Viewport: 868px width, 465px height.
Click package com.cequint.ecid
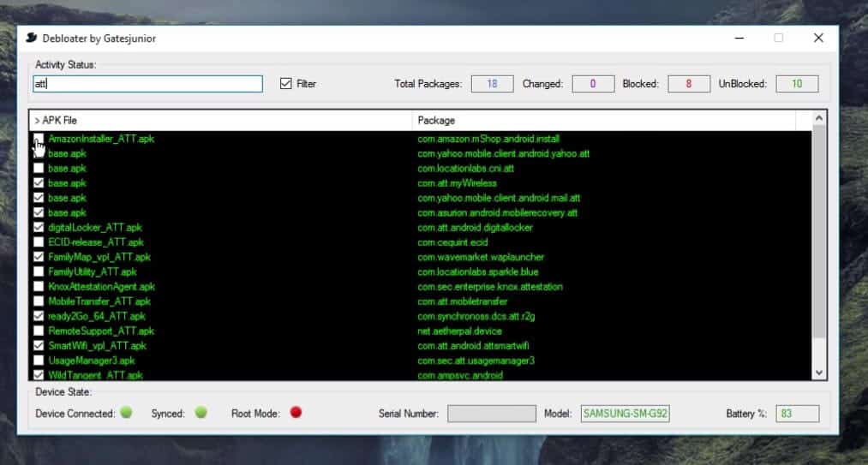(x=452, y=242)
